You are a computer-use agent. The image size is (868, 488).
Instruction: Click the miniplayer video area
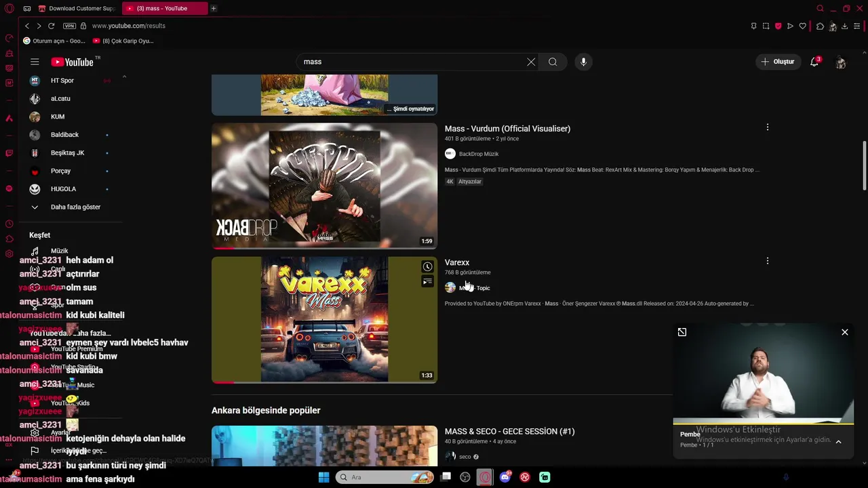764,374
